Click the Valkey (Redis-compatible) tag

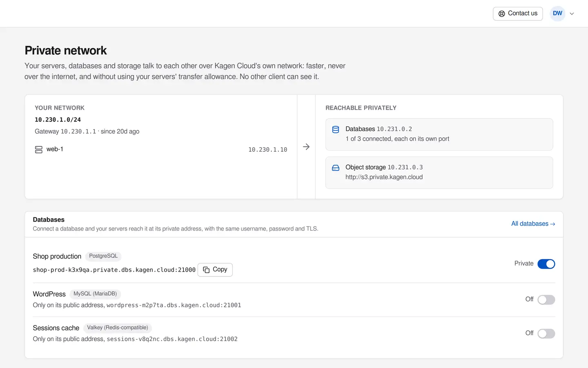[118, 328]
